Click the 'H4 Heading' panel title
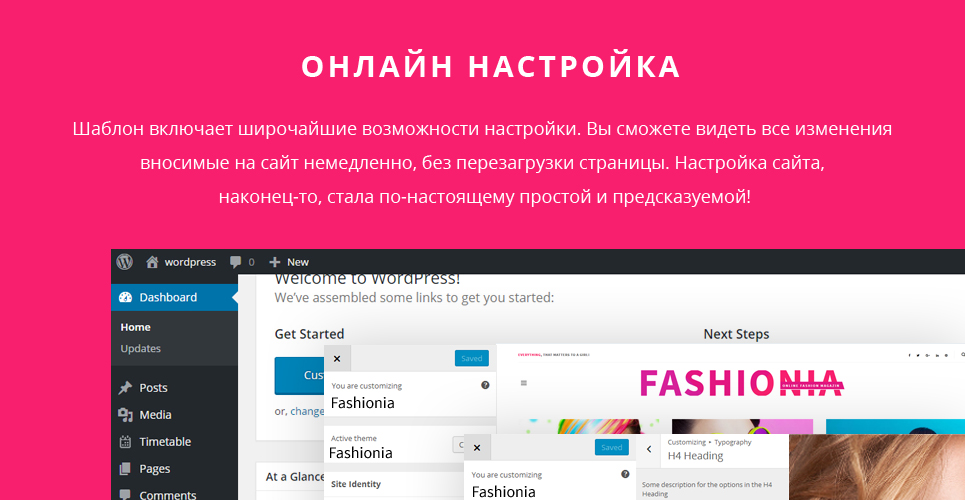965x500 pixels. 695,456
